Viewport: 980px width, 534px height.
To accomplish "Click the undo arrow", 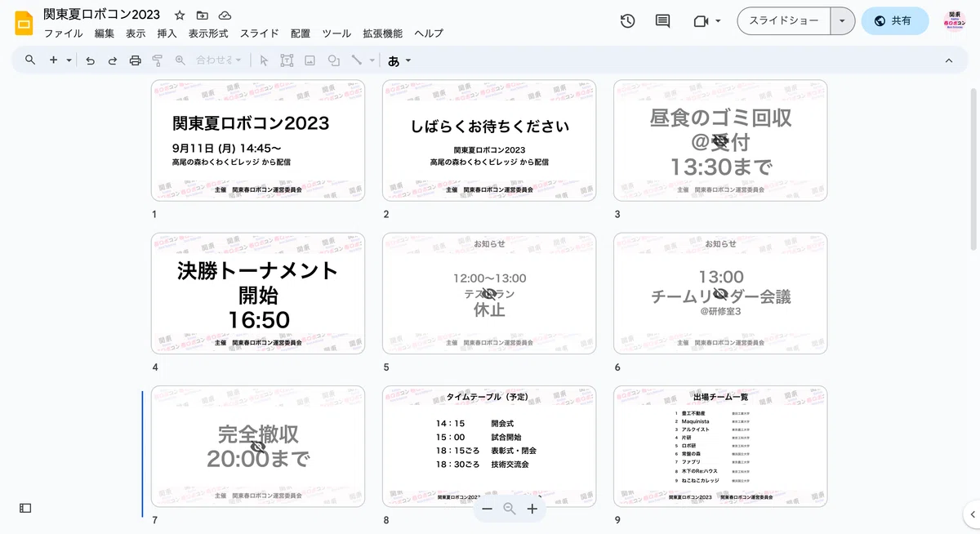I will [x=90, y=60].
